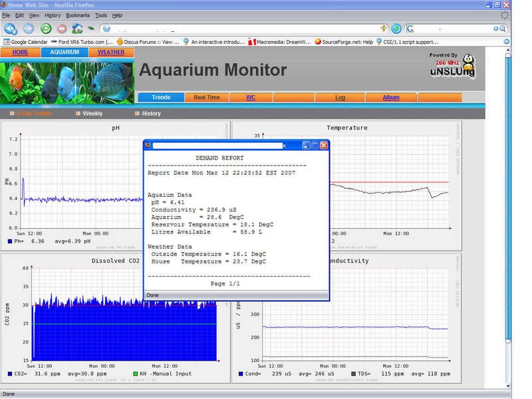The height and width of the screenshot is (399, 532).
Task: Click inside the browser search input field
Action: point(452,29)
